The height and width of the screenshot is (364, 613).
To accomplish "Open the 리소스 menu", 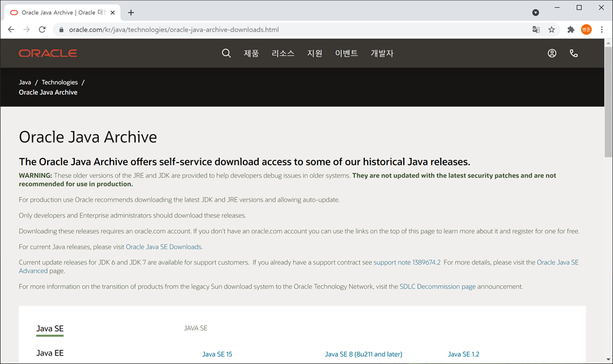I will (x=283, y=53).
